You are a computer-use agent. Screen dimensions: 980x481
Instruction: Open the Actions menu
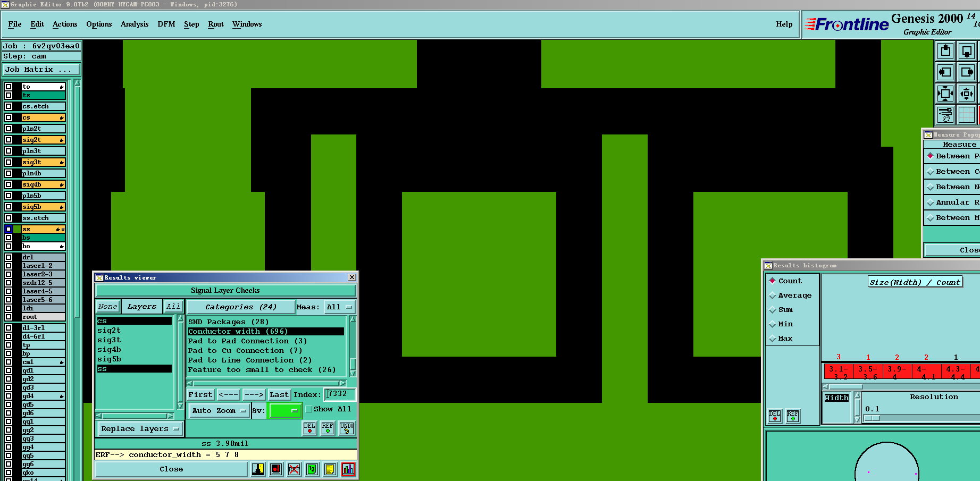click(65, 24)
